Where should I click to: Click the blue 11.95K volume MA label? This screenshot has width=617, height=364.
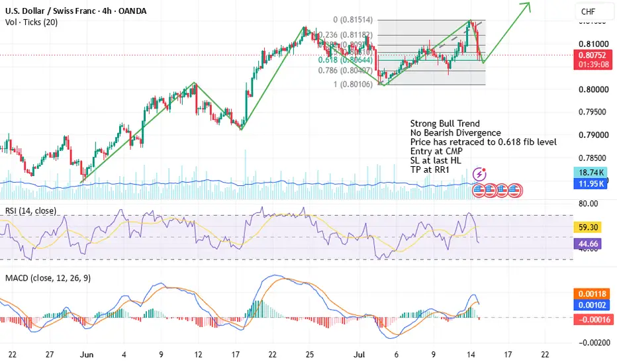[x=591, y=183]
